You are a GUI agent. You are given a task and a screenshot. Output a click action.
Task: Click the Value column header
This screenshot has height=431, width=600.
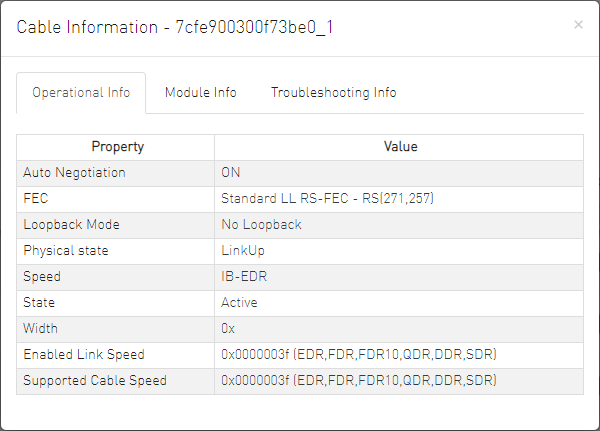(x=400, y=147)
